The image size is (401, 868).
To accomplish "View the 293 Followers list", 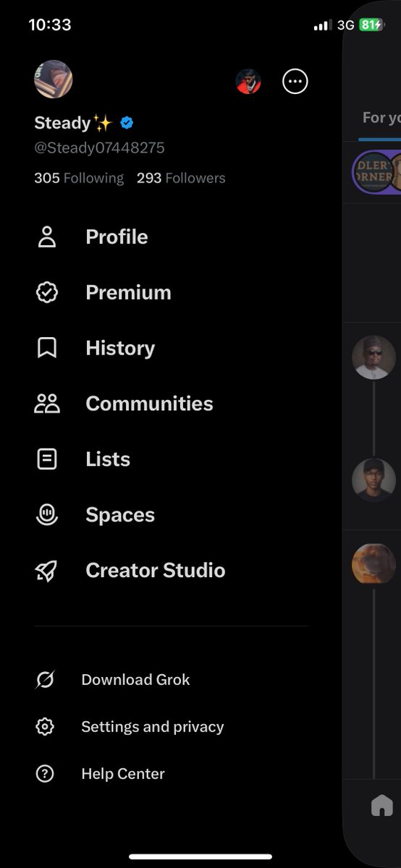I will [x=181, y=178].
